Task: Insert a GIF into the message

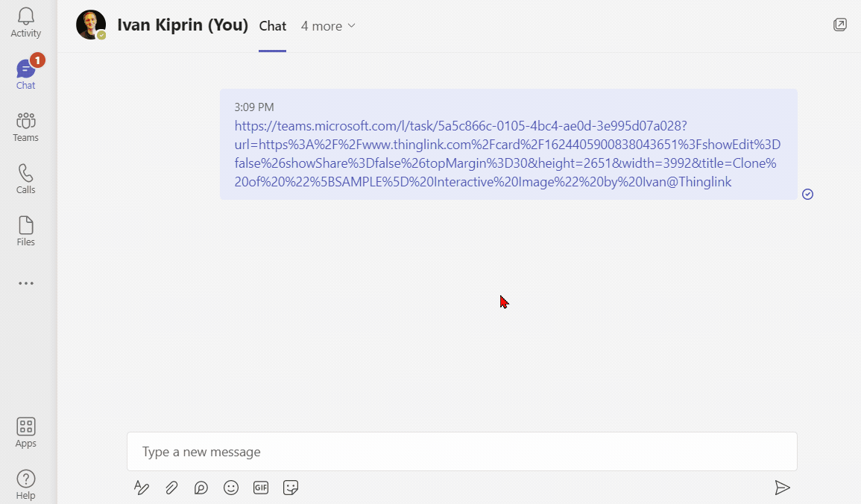Action: (x=260, y=487)
